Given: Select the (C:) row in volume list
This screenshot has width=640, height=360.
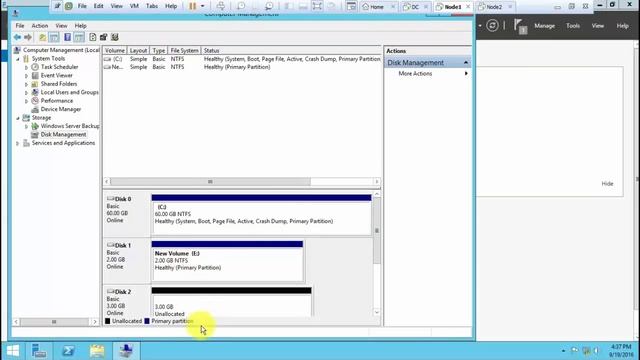Looking at the screenshot, I should [x=242, y=59].
